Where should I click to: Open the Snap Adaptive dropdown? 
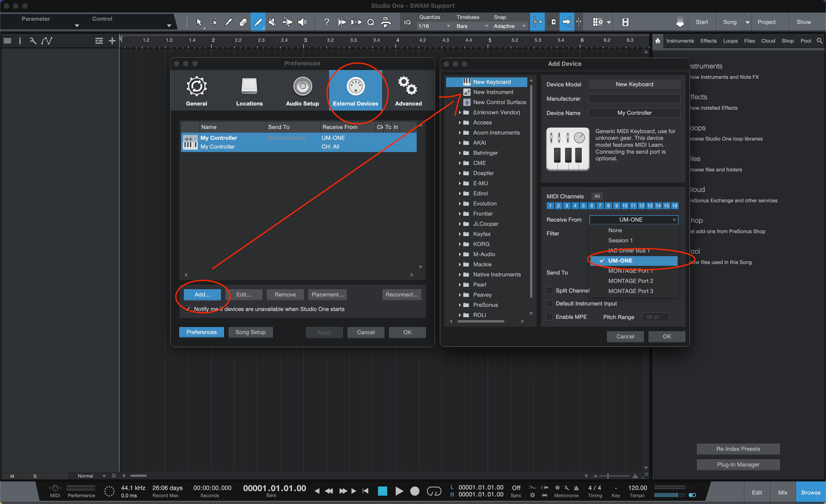(x=510, y=26)
